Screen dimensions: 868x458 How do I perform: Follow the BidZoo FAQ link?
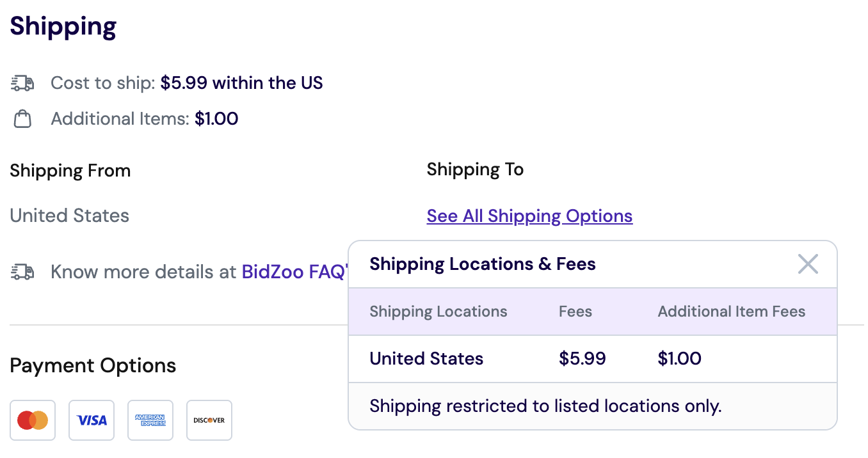(294, 272)
